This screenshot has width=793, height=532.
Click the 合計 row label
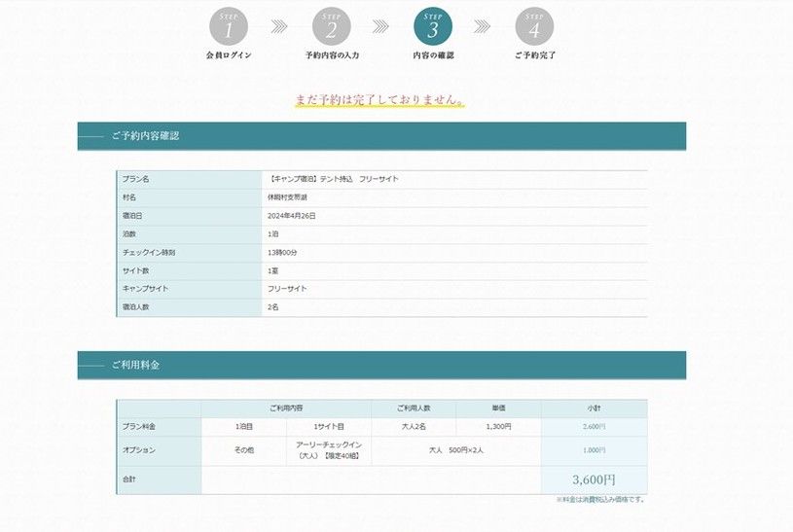(129, 479)
